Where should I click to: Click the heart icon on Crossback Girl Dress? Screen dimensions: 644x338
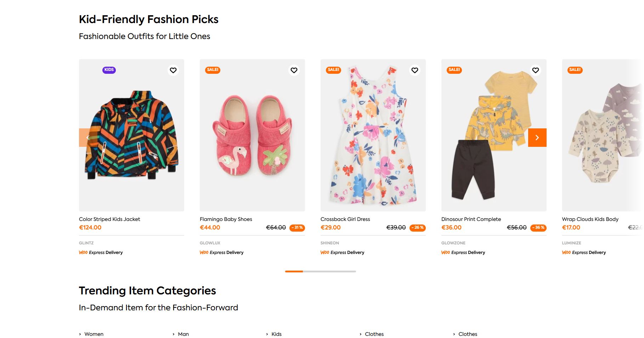pos(415,70)
